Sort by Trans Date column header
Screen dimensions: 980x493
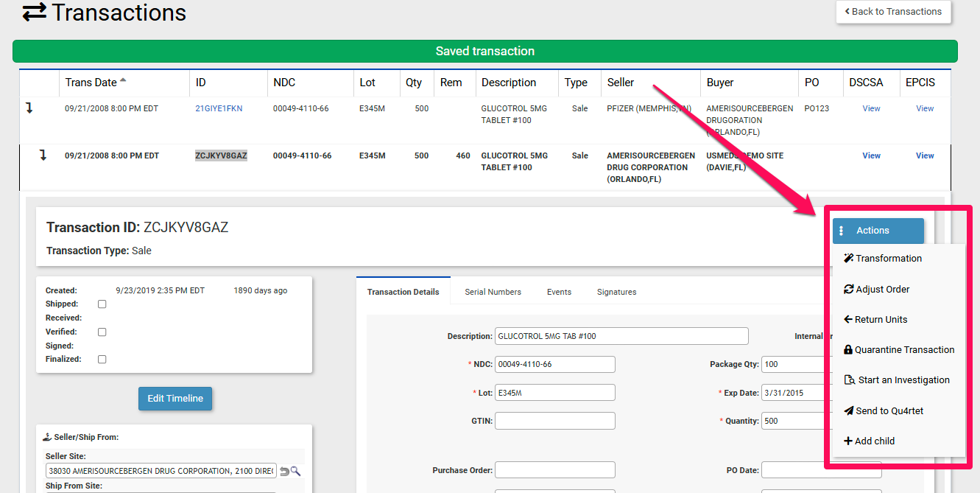[91, 83]
